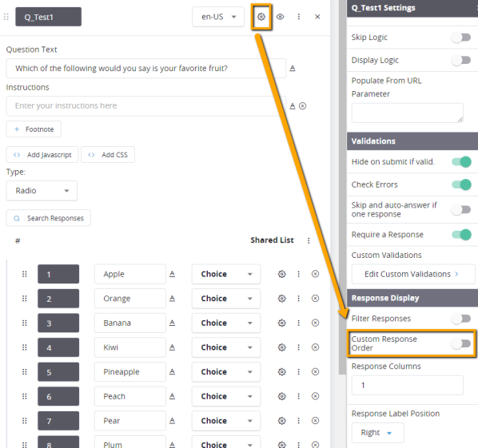Disable Hide on submit if valid
The image size is (478, 448).
(x=461, y=162)
